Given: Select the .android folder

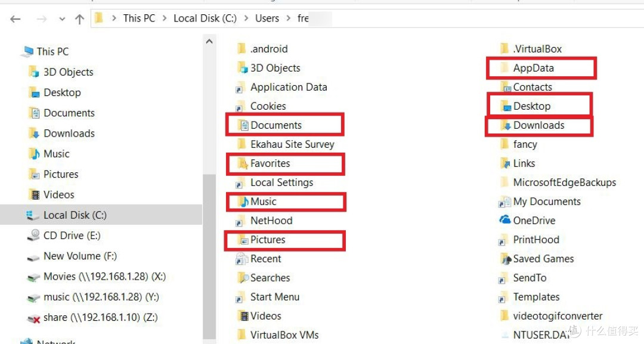Looking at the screenshot, I should 262,49.
